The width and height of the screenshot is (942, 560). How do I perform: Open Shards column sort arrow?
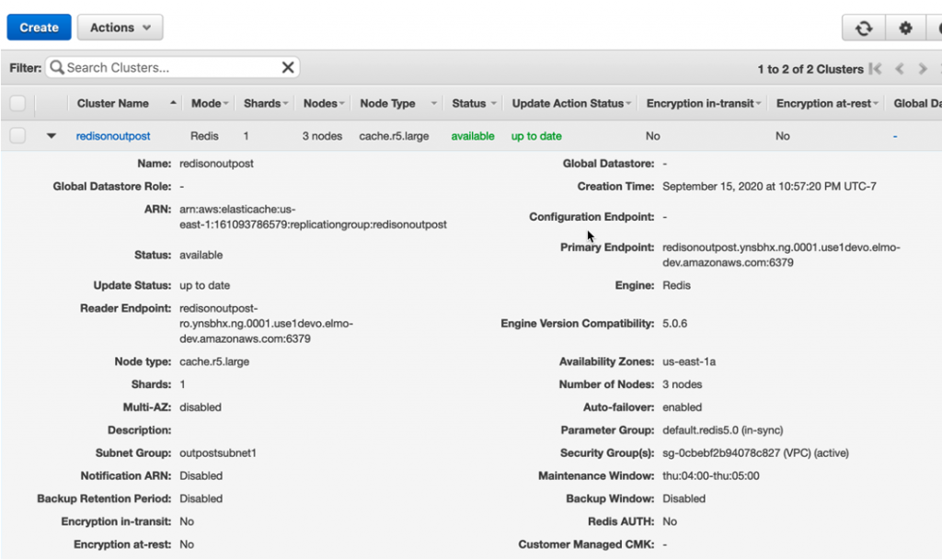click(285, 104)
